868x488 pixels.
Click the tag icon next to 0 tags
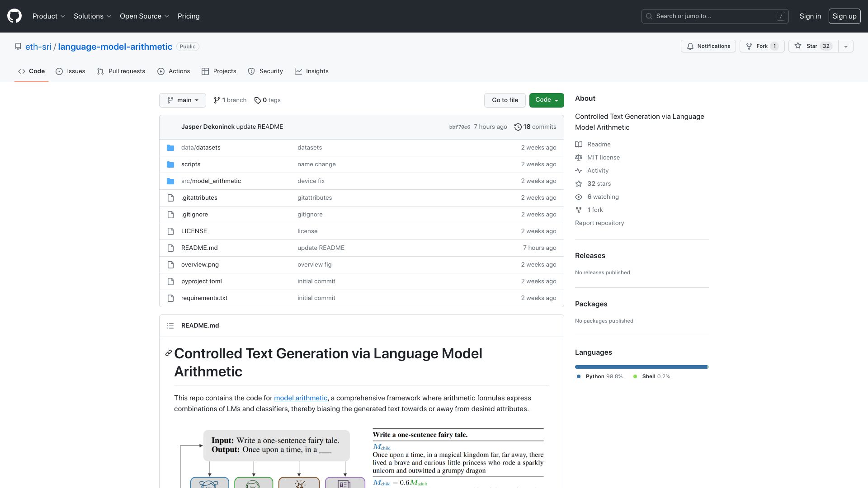258,100
